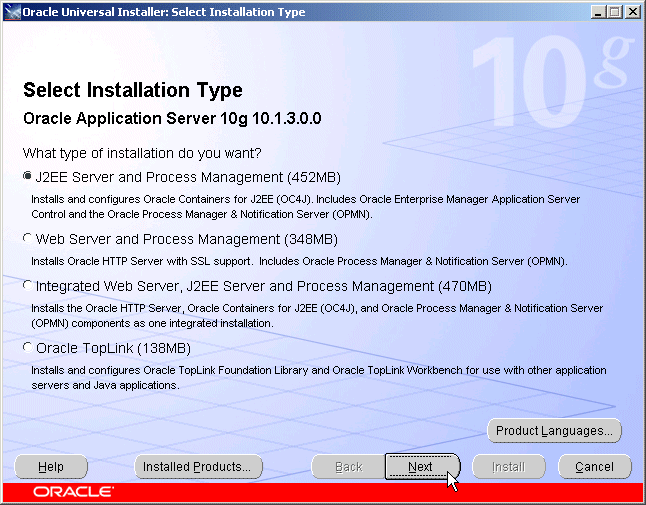Screen dimensions: 646x505
Task: Maximize the installer window
Action: click(x=615, y=12)
